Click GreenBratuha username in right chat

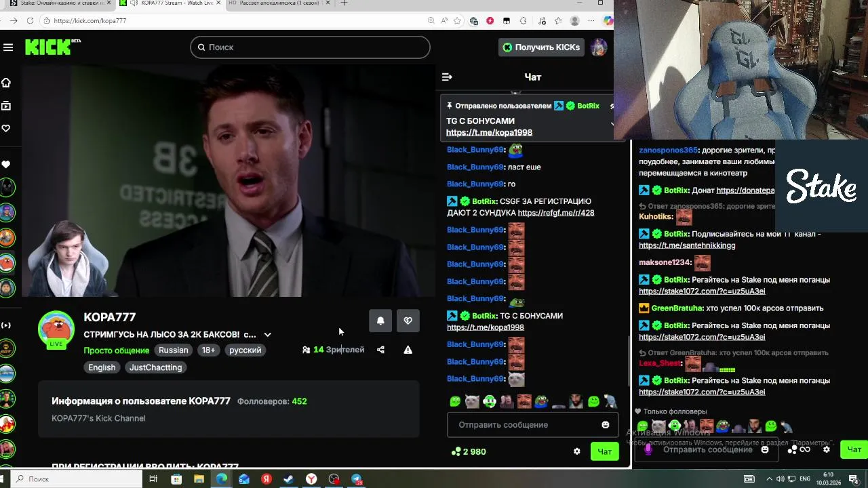tap(677, 308)
